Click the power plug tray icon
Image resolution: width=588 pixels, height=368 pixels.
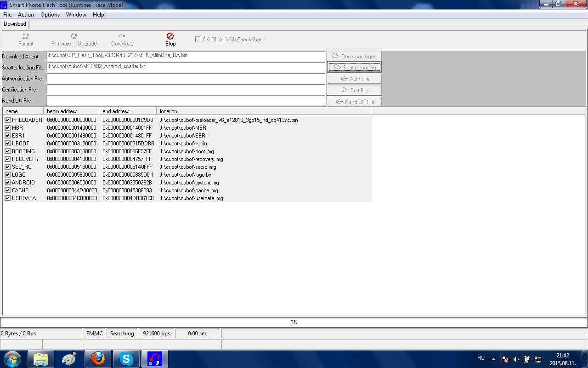click(527, 359)
